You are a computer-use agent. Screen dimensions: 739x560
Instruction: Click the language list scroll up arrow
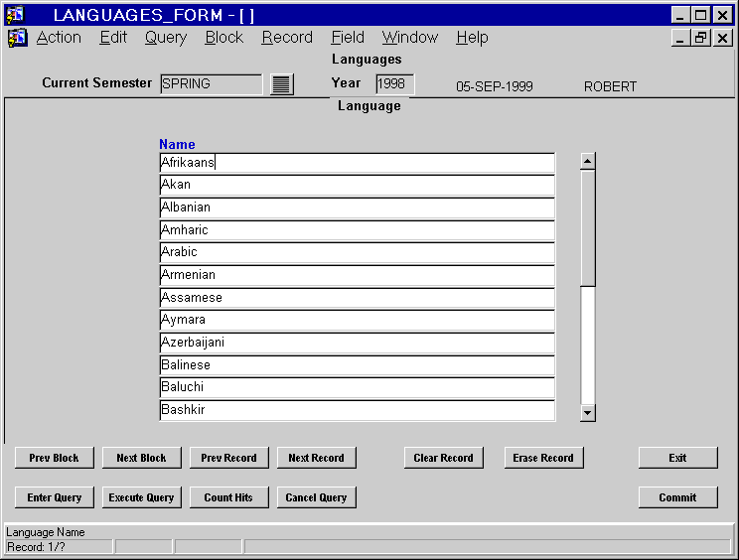click(x=588, y=161)
